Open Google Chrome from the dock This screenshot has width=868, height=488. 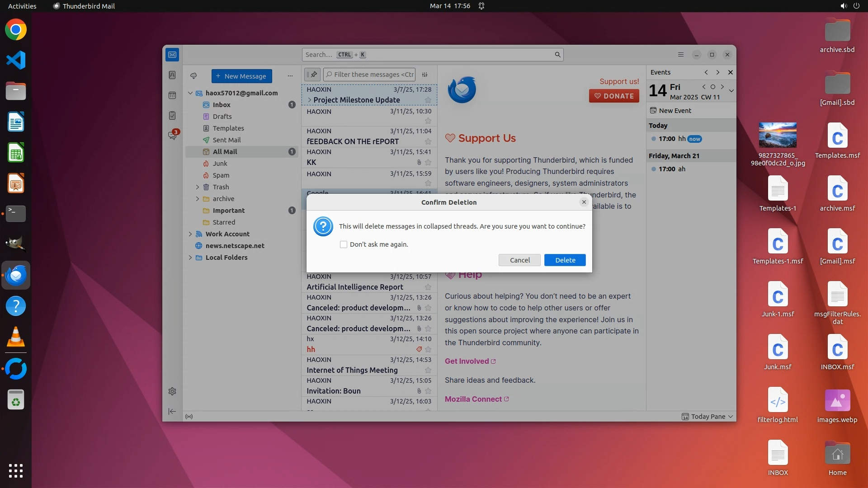(x=16, y=30)
